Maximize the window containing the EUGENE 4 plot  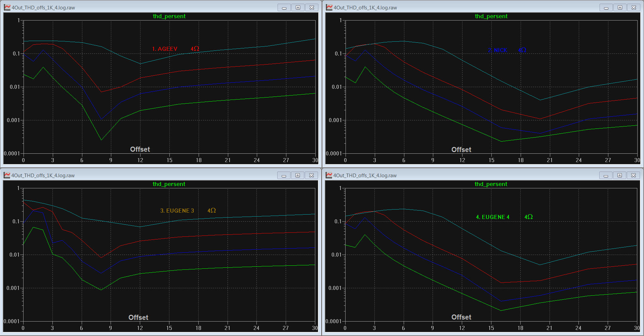click(x=619, y=175)
